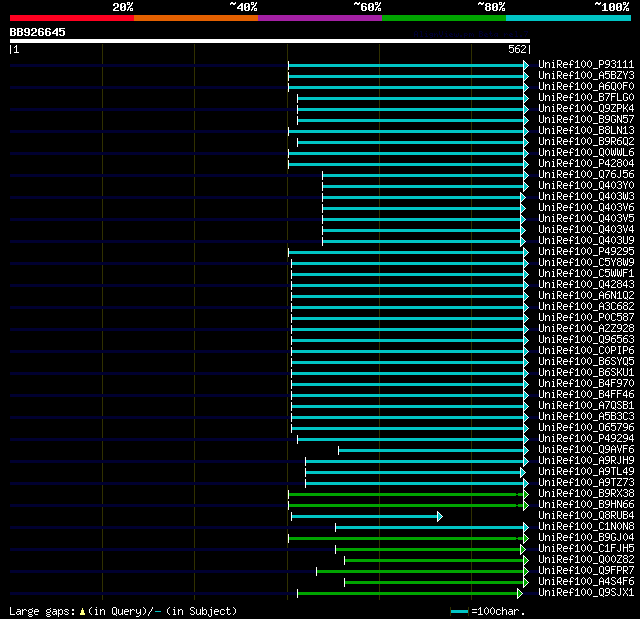
Task: Select the UniRef100_B4F970 label
Action: (x=586, y=384)
